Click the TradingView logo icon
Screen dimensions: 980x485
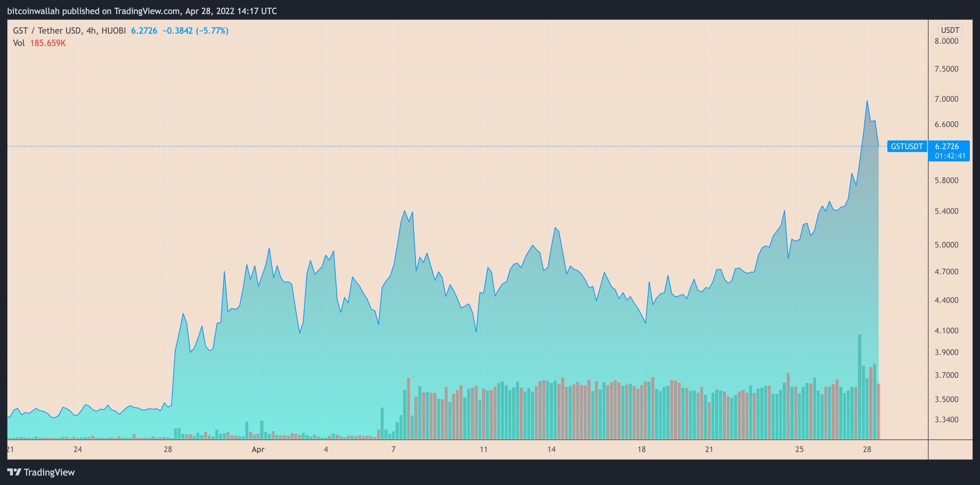[14, 472]
